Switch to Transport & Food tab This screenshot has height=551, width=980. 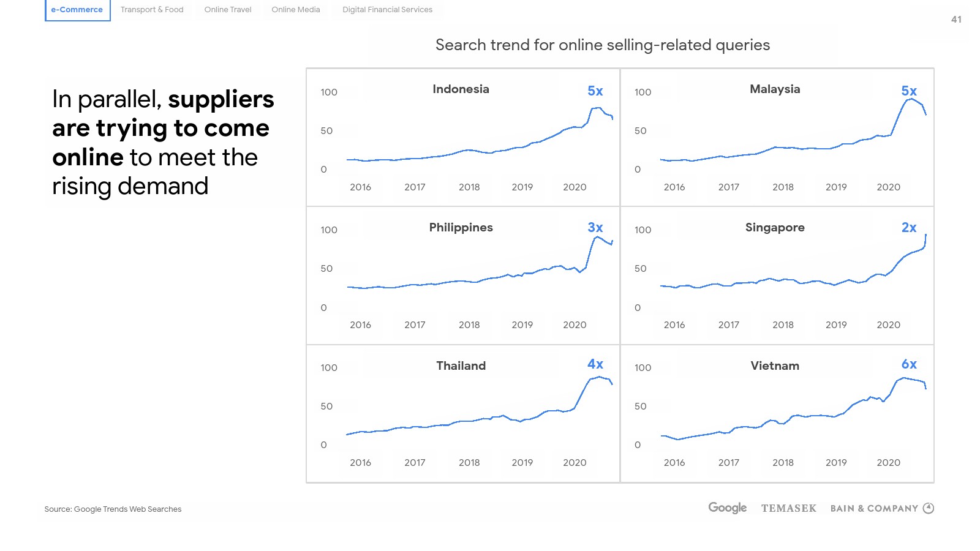[152, 10]
